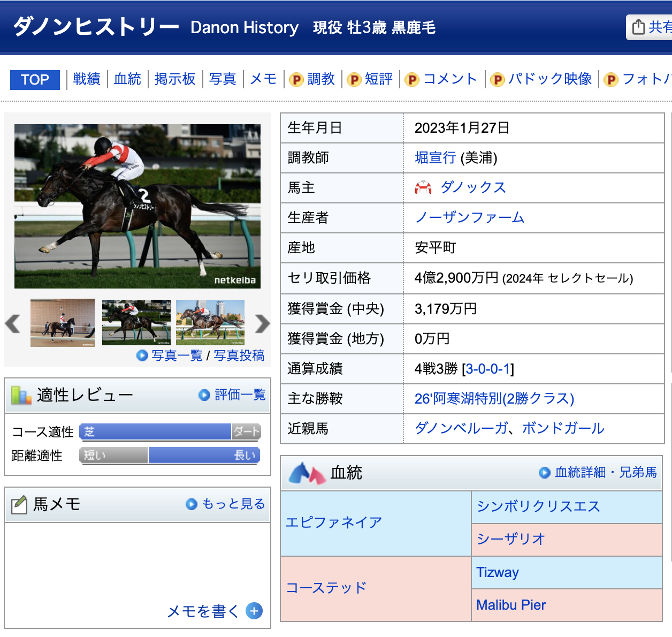672x637 pixels.
Task: Open relative ボンドガール link
Action: point(563,428)
